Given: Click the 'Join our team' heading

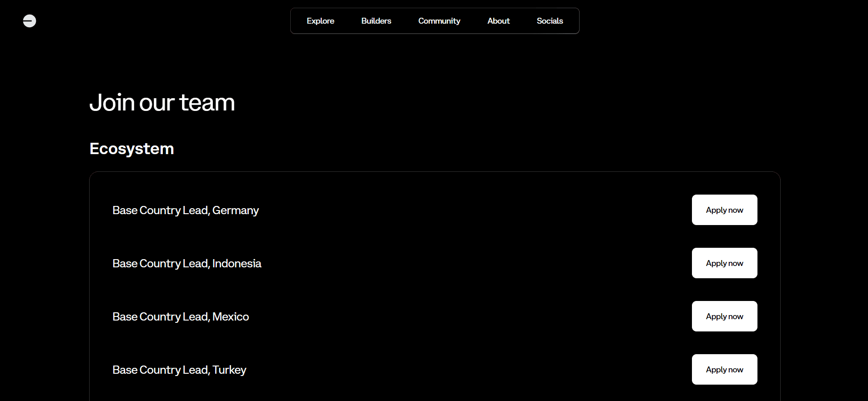Looking at the screenshot, I should tap(162, 103).
